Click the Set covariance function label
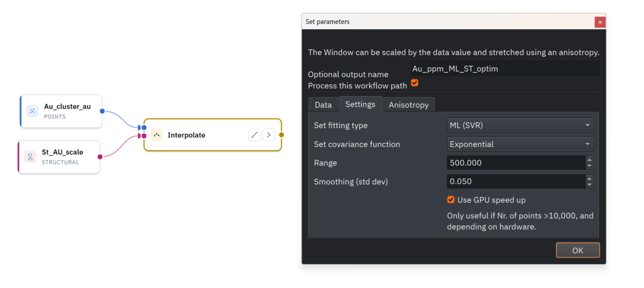Screen dimensions: 644x288 pos(357,144)
